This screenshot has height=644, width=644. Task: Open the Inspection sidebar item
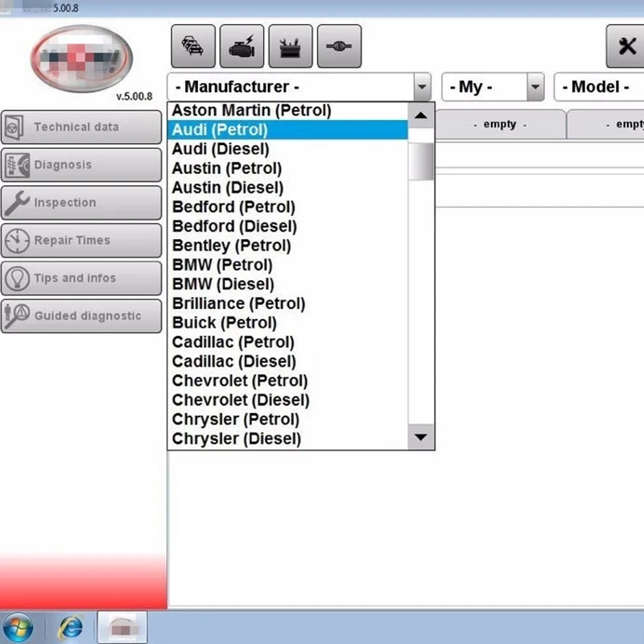(81, 203)
